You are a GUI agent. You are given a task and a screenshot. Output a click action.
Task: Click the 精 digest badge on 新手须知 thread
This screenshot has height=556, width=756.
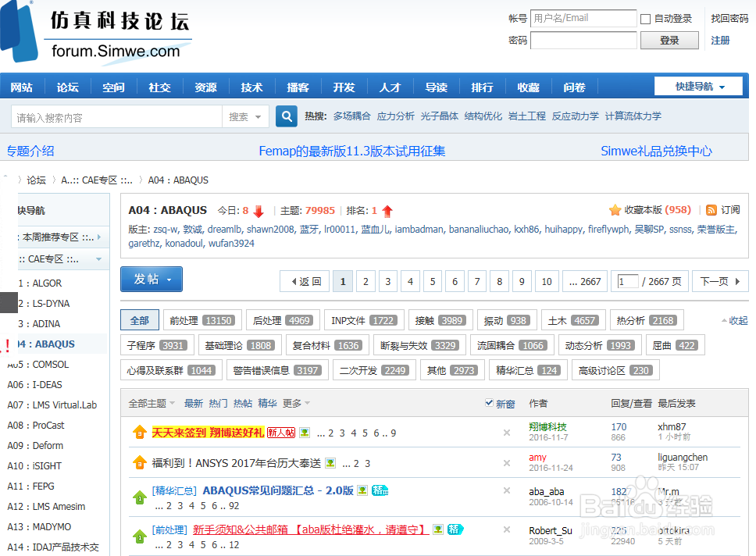pos(455,529)
